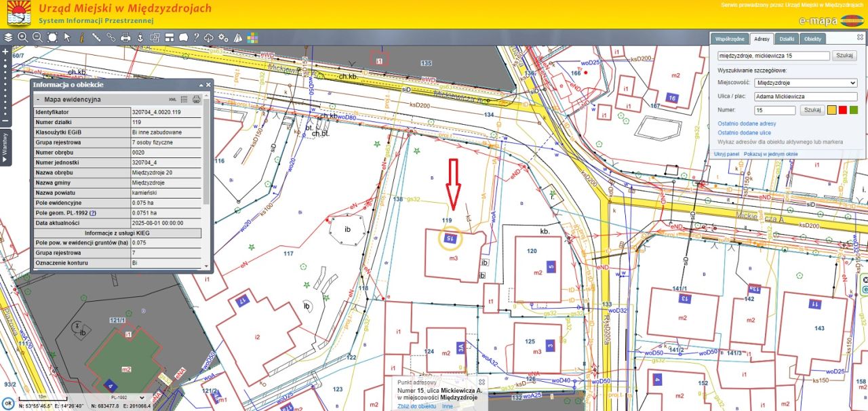Click the top Szukaj button
This screenshot has width=868, height=411.
pyautogui.click(x=845, y=56)
